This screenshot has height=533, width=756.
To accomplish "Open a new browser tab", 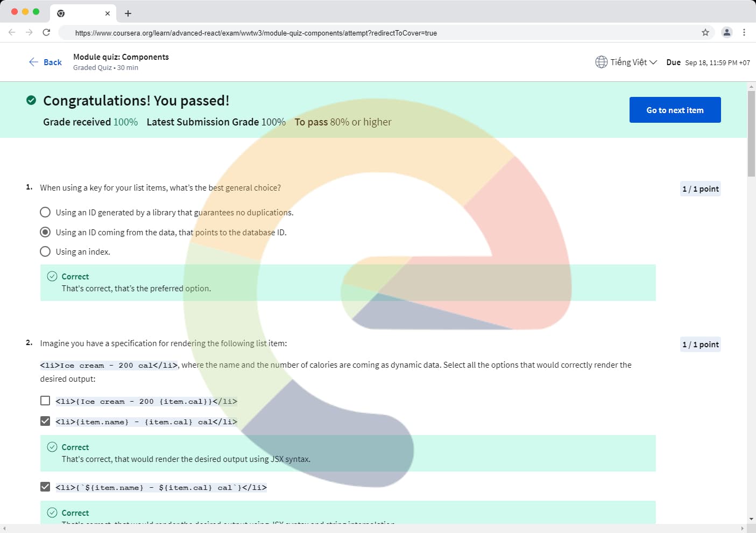I will (x=128, y=13).
